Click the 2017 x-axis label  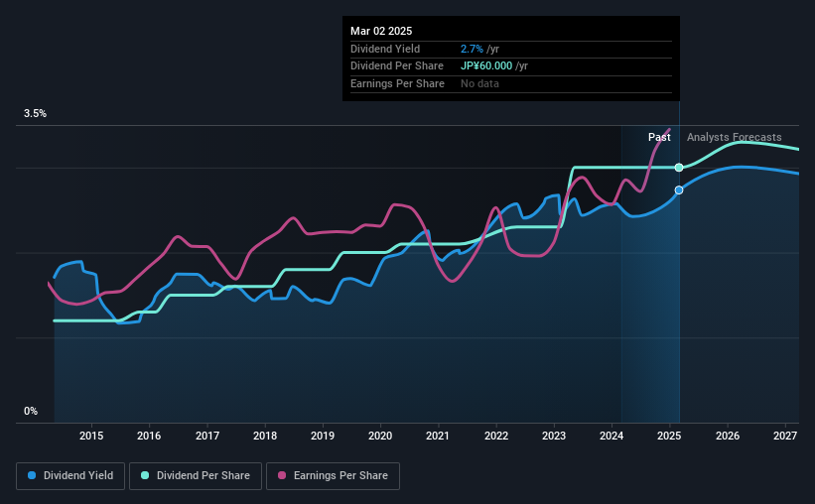pyautogui.click(x=206, y=436)
